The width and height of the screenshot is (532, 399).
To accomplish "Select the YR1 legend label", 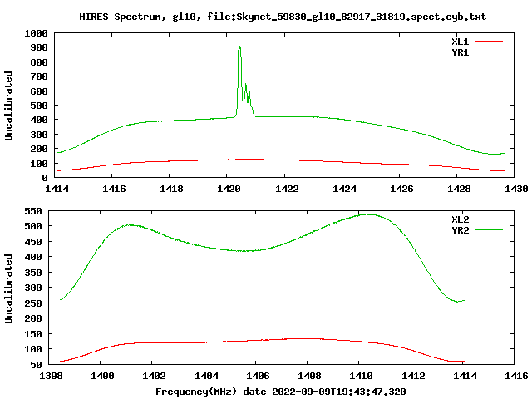I will [x=460, y=52].
